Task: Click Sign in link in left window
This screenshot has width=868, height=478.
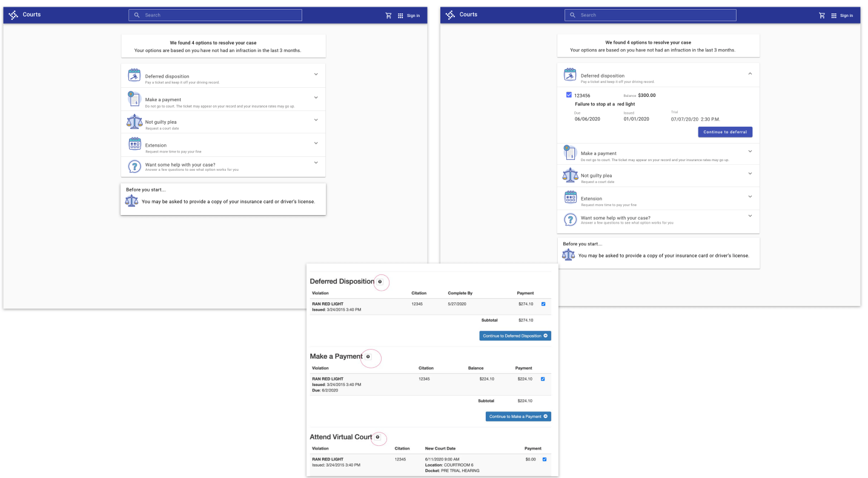Action: (x=413, y=16)
